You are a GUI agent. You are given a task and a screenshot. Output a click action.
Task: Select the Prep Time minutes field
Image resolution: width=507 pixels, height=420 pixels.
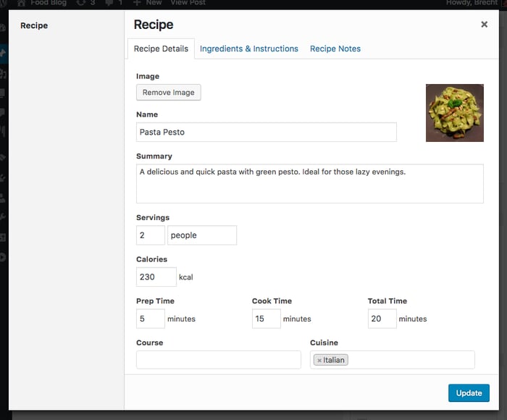coord(150,319)
